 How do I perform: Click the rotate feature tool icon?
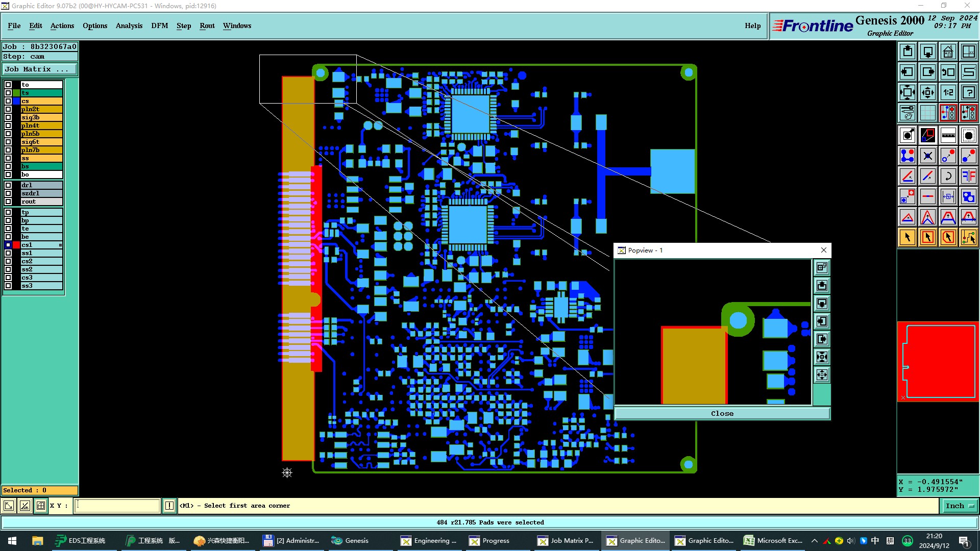click(x=948, y=176)
